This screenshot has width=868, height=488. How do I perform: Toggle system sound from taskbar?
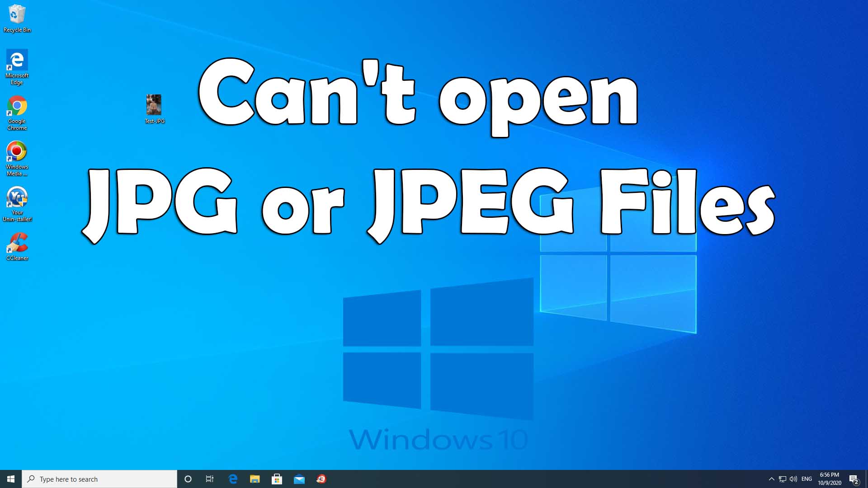[793, 479]
